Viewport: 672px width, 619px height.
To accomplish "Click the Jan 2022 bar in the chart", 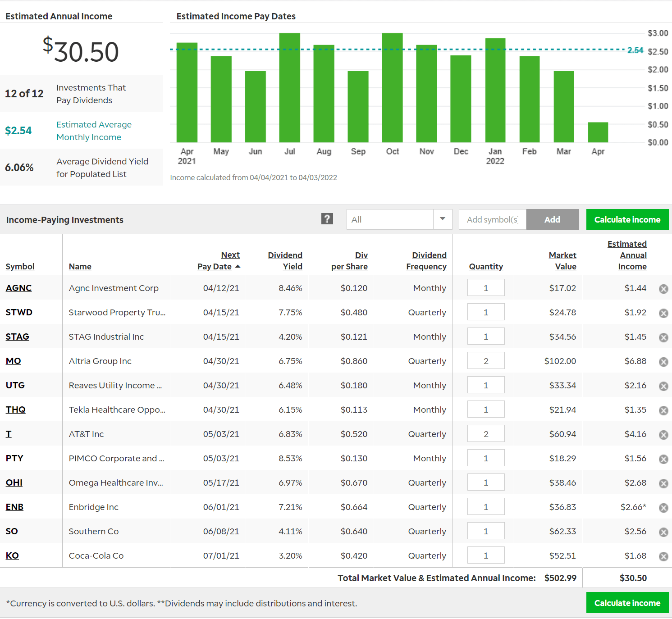I will (x=495, y=91).
